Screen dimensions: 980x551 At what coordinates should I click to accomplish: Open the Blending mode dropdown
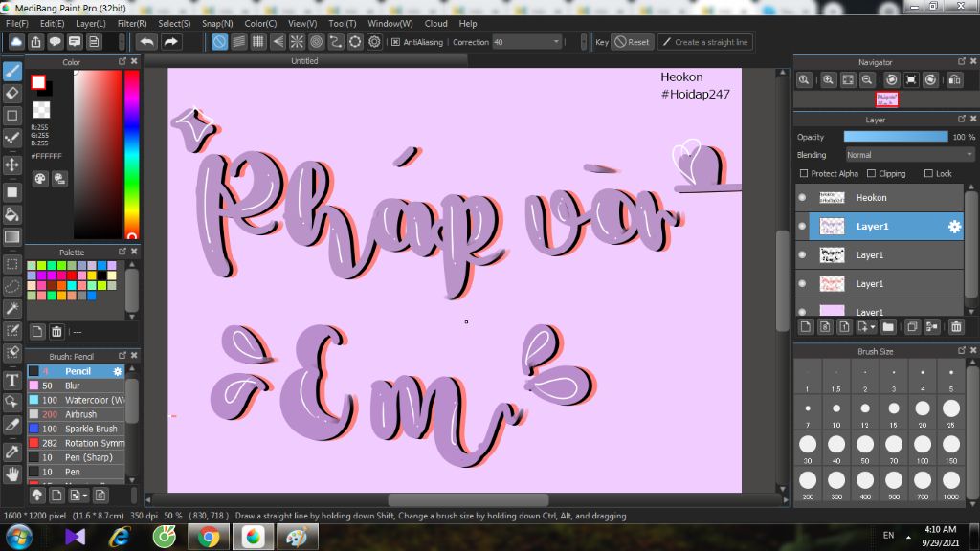909,155
